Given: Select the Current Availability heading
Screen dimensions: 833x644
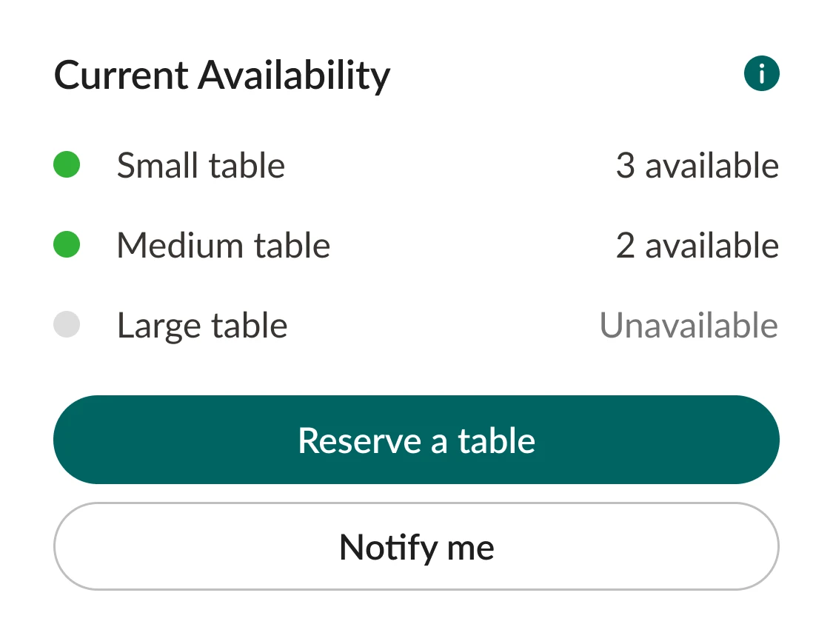Looking at the screenshot, I should coord(221,74).
